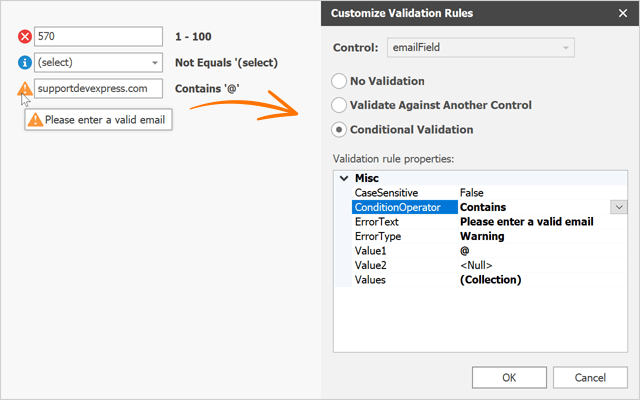Click the supportdevexpress.com email field
640x400 pixels.
pos(97,88)
